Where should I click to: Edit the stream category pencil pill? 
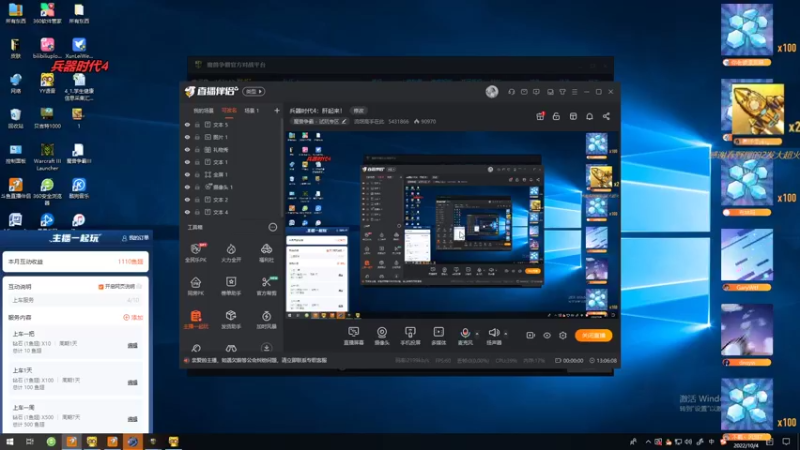coord(320,121)
